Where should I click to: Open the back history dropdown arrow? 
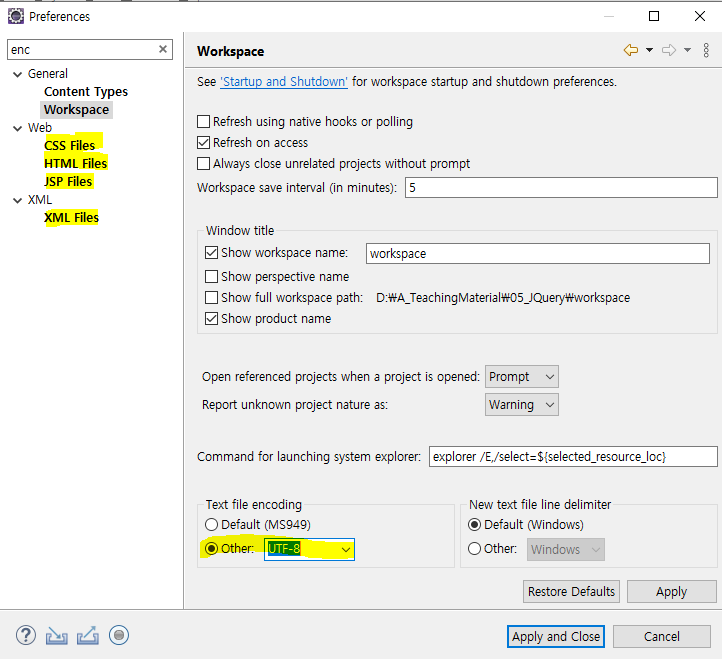click(649, 50)
